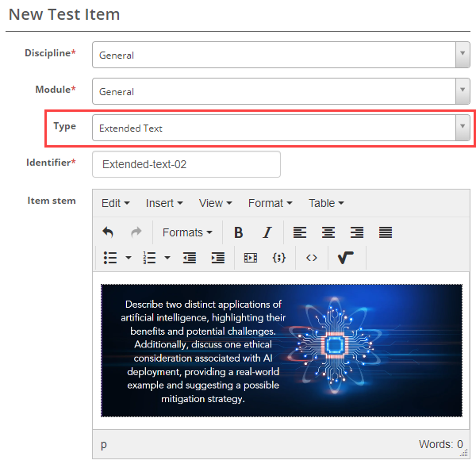
Task: Toggle bold formatting
Action: click(x=239, y=232)
